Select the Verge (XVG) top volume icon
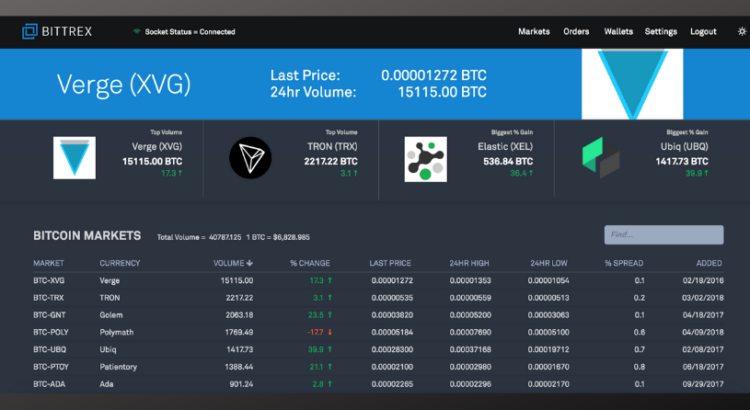The width and height of the screenshot is (750, 410). pos(75,158)
